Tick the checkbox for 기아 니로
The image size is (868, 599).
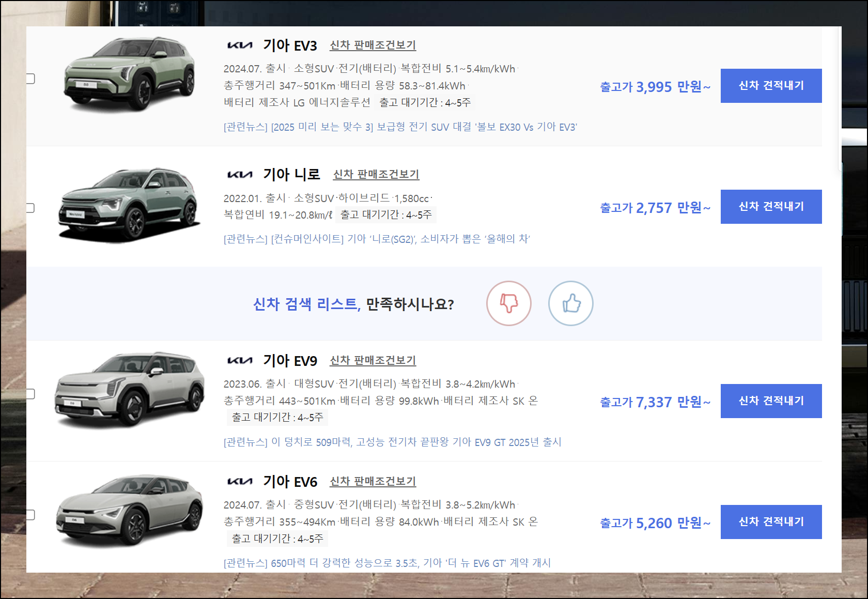click(x=30, y=208)
